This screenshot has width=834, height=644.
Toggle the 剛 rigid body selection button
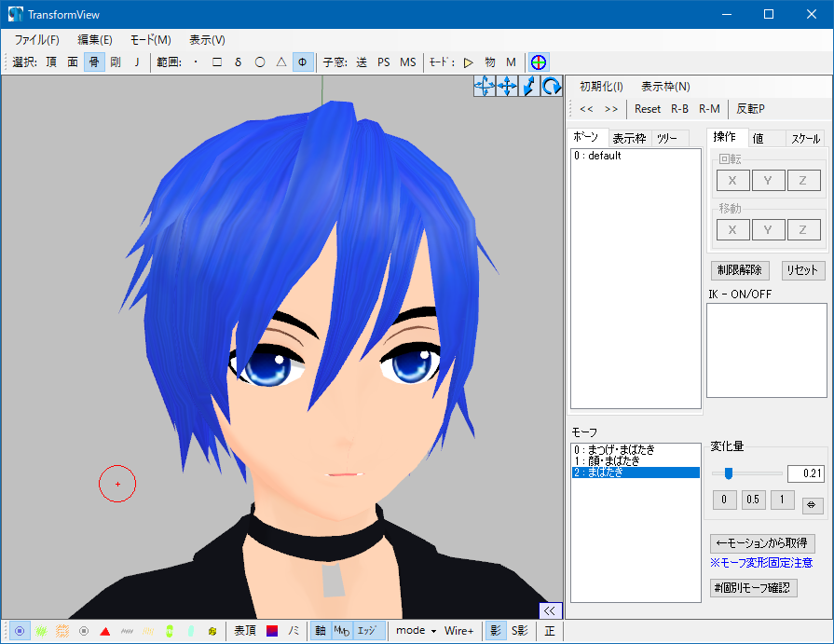116,62
